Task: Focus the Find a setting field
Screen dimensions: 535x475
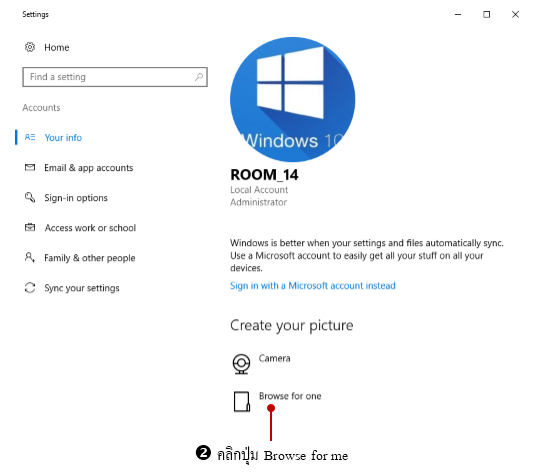Action: pyautogui.click(x=115, y=77)
